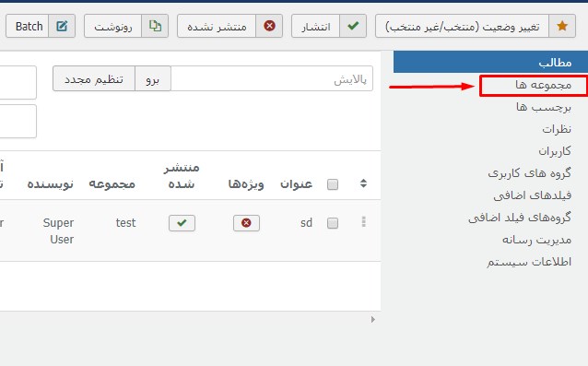Click the test category cell
The image size is (588, 366).
click(125, 223)
